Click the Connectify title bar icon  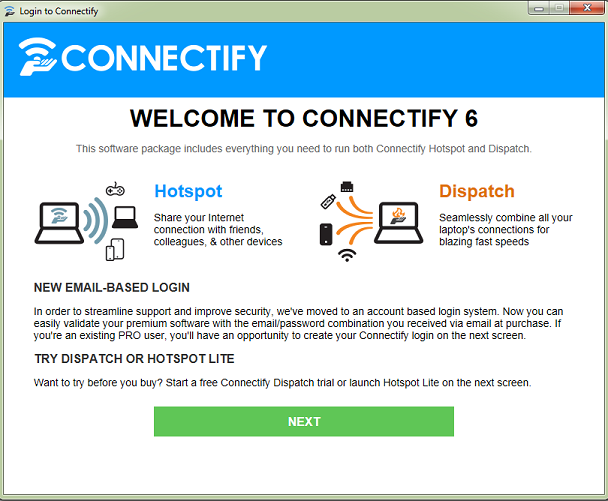(x=10, y=11)
